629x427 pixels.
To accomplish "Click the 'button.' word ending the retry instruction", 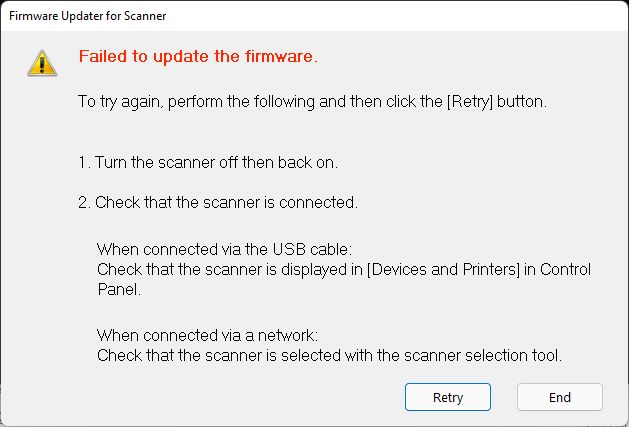I will click(521, 102).
